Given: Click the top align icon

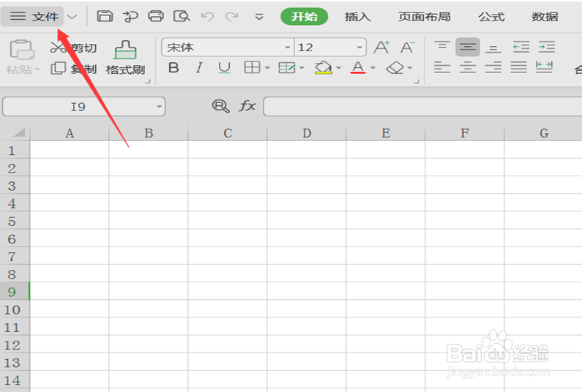Looking at the screenshot, I should click(442, 47).
